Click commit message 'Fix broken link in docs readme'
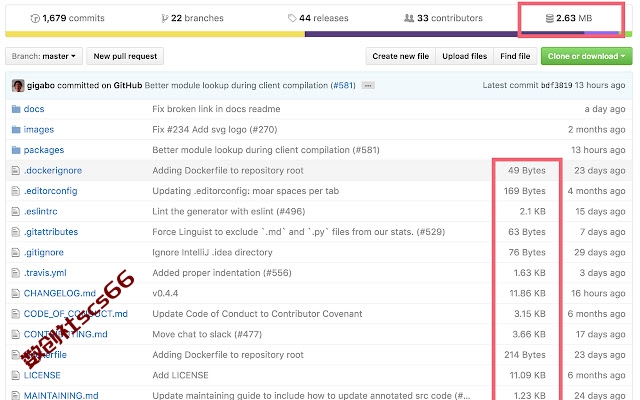The width and height of the screenshot is (640, 400). coord(216,109)
